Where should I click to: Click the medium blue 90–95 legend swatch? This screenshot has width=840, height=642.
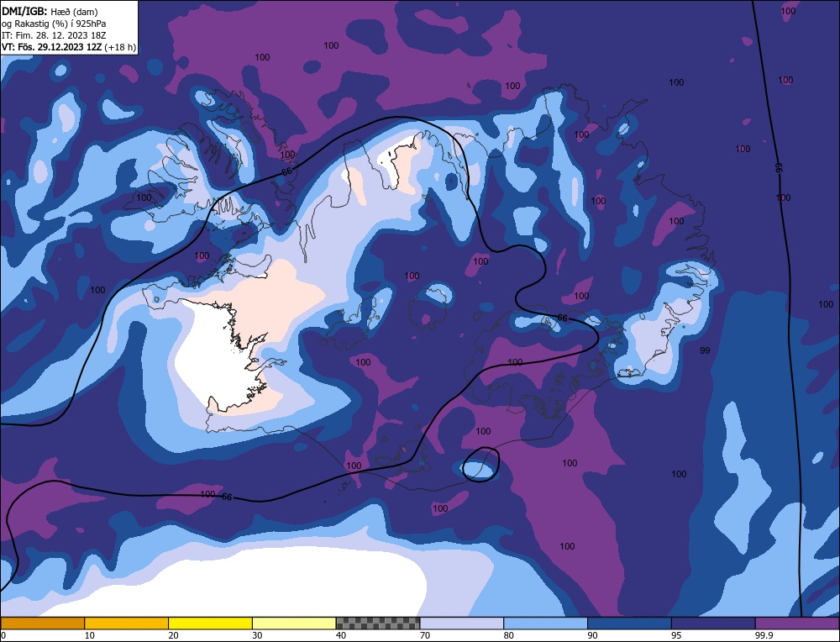coord(629,624)
